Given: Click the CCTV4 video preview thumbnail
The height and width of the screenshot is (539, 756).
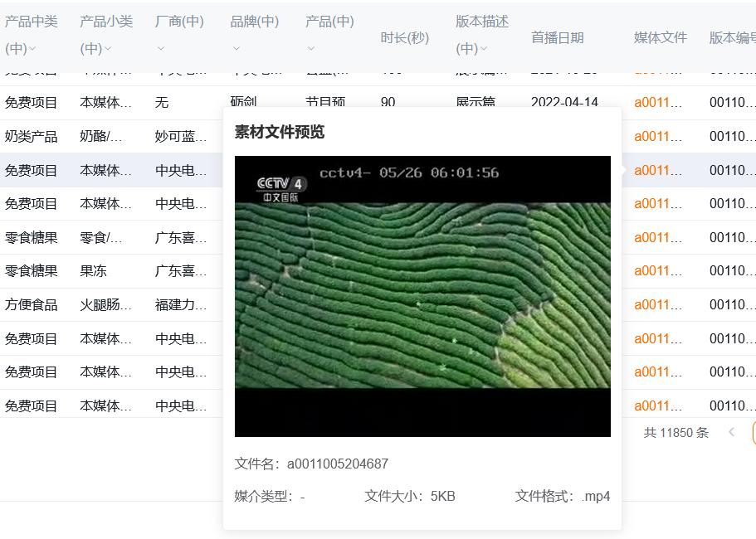Looking at the screenshot, I should tap(422, 296).
